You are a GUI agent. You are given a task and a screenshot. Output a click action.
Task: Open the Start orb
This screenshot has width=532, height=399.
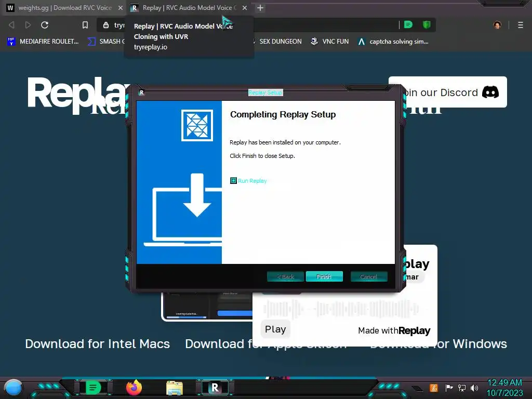[14, 388]
